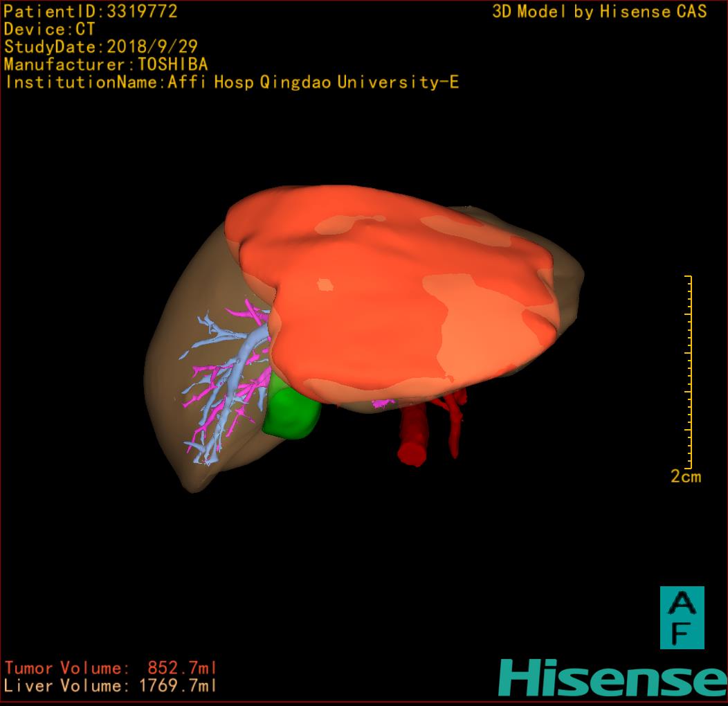Select the StudyDate 2018/9/29 text
The width and height of the screenshot is (728, 706).
coord(101,47)
